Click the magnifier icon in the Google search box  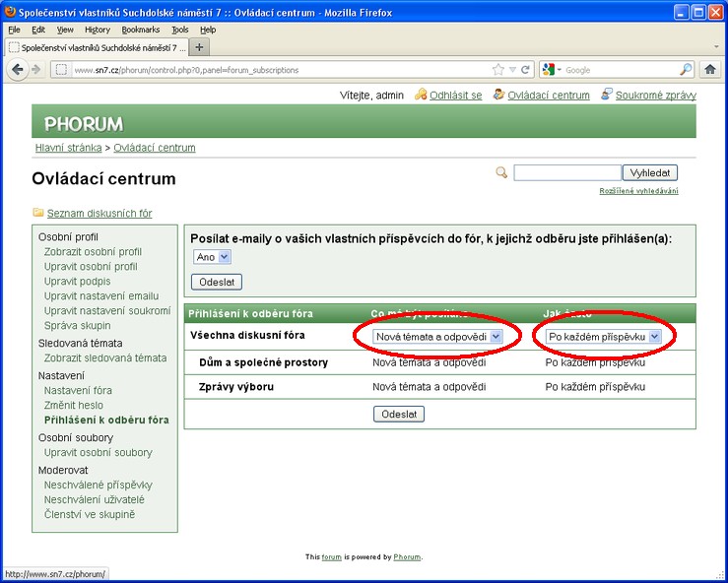[686, 70]
